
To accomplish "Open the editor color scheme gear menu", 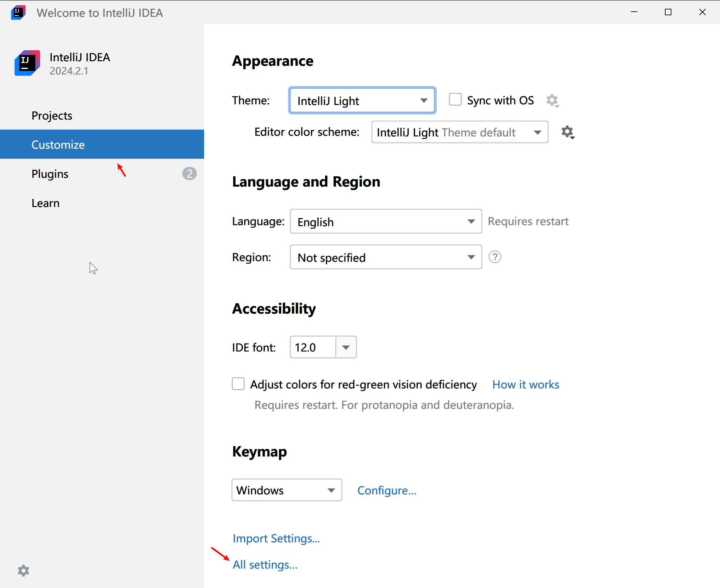I will tap(567, 132).
